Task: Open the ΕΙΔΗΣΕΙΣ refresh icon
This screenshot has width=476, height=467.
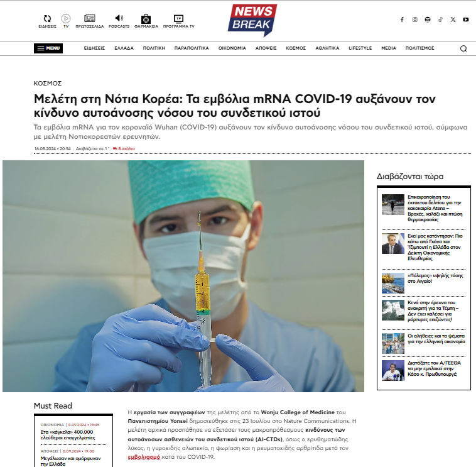Action: pos(47,18)
